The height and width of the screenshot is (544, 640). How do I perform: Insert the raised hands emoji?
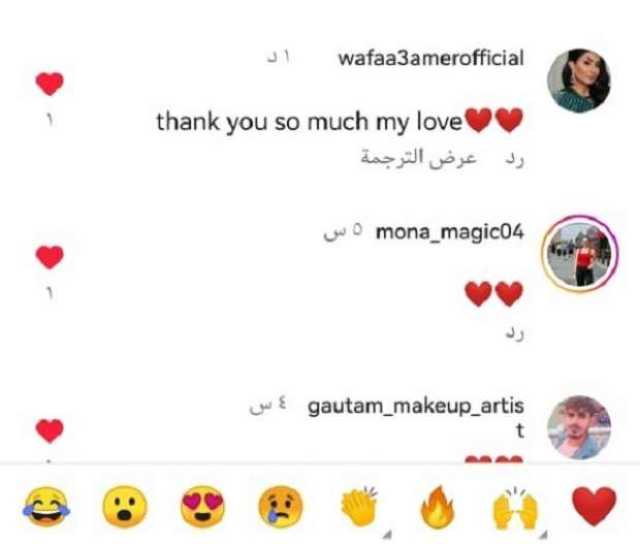(515, 507)
